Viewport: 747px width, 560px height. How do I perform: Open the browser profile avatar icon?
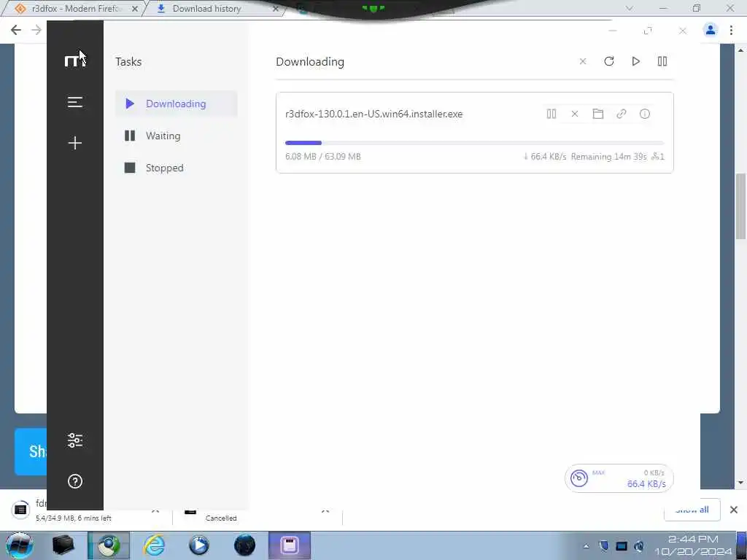point(711,30)
